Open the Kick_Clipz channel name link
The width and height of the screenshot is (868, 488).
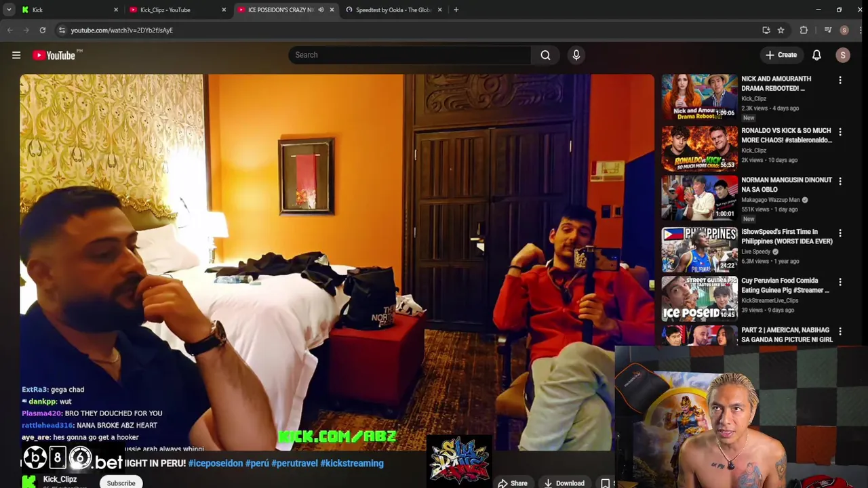coord(60,479)
